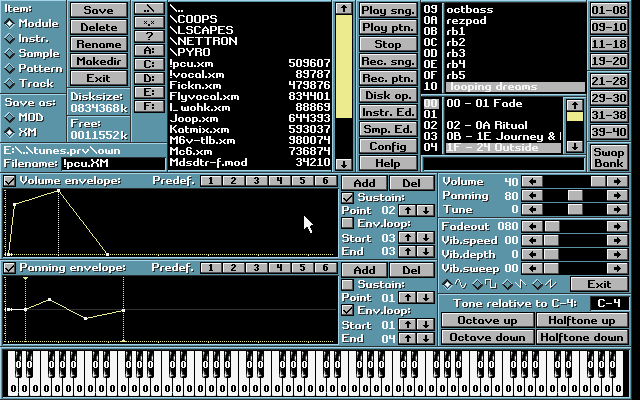Click Play sng. button

(388, 10)
